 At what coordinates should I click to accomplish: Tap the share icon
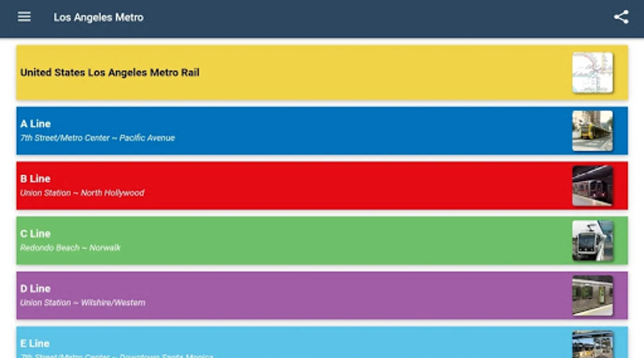coord(621,17)
